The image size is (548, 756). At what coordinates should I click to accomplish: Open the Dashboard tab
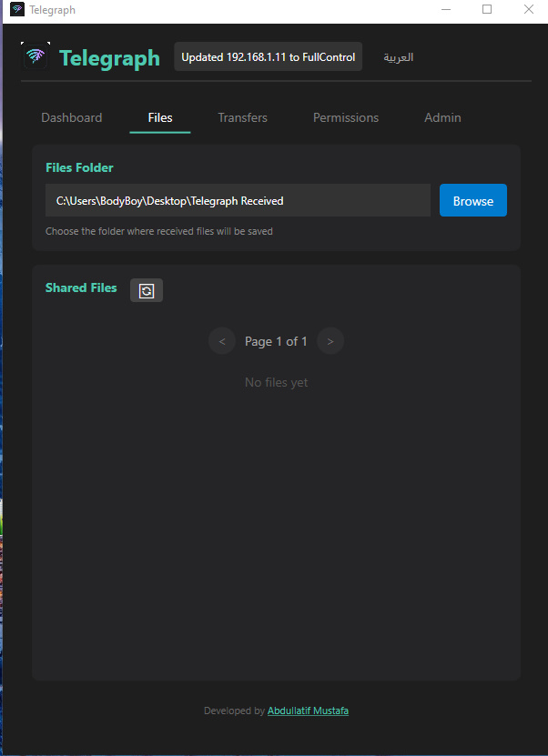tap(71, 117)
